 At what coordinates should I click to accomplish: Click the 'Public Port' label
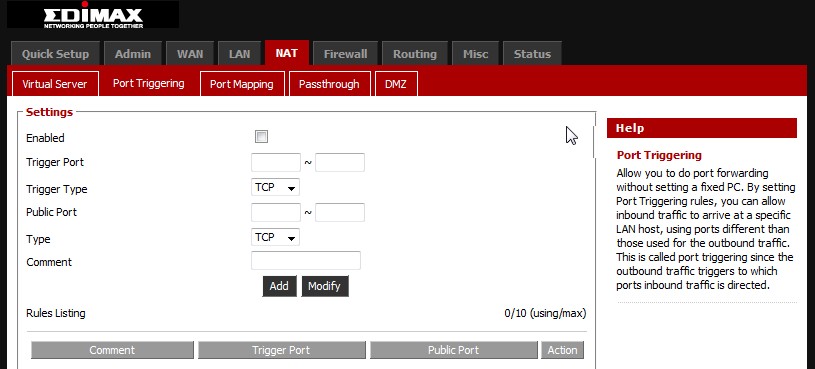tap(51, 212)
